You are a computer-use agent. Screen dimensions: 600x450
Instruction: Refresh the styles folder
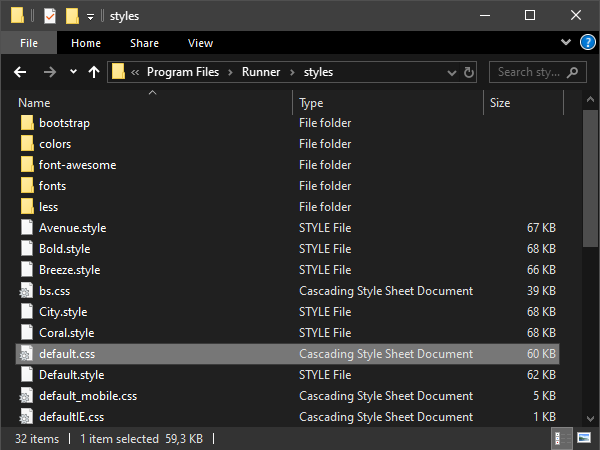pyautogui.click(x=469, y=72)
